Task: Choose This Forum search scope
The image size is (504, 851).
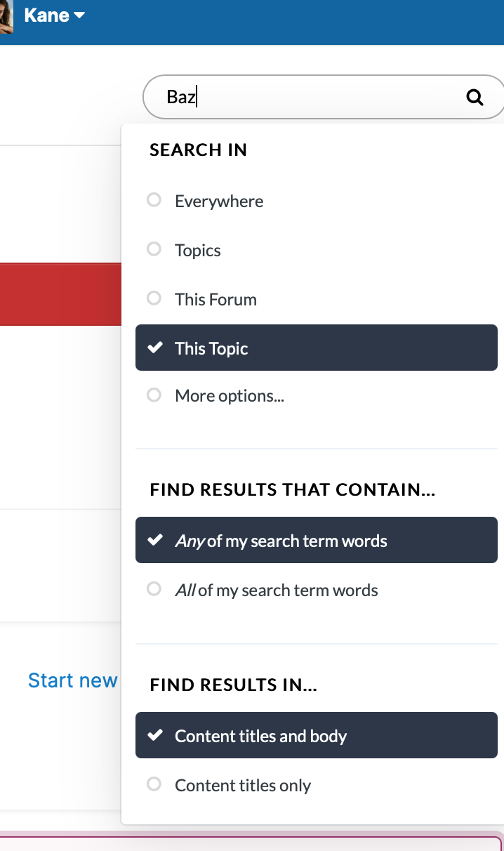Action: point(316,299)
